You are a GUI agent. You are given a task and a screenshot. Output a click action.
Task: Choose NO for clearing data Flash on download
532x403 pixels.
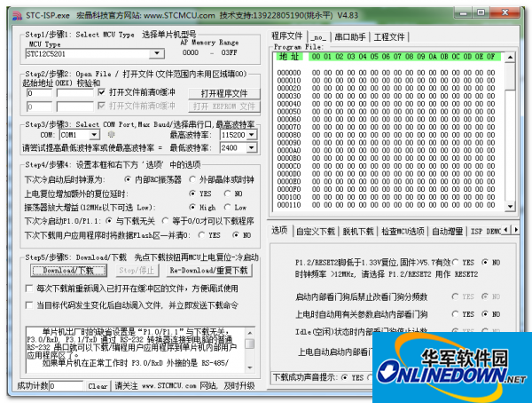[236, 235]
